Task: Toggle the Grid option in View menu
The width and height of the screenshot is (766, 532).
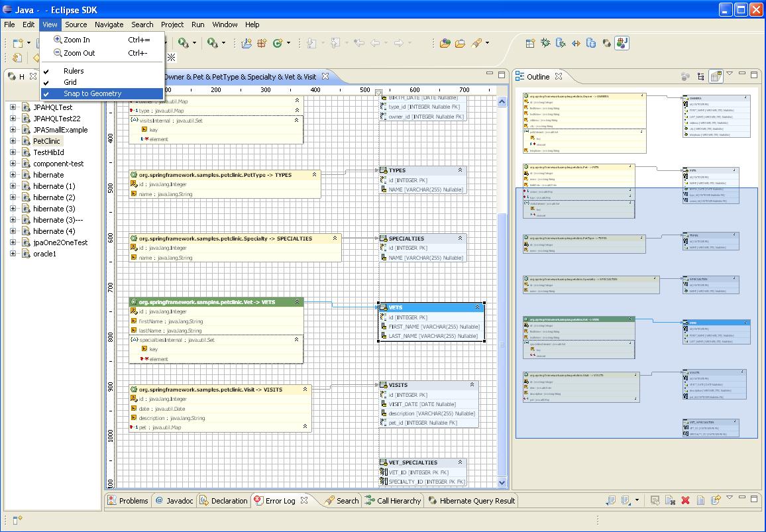Action: 70,82
